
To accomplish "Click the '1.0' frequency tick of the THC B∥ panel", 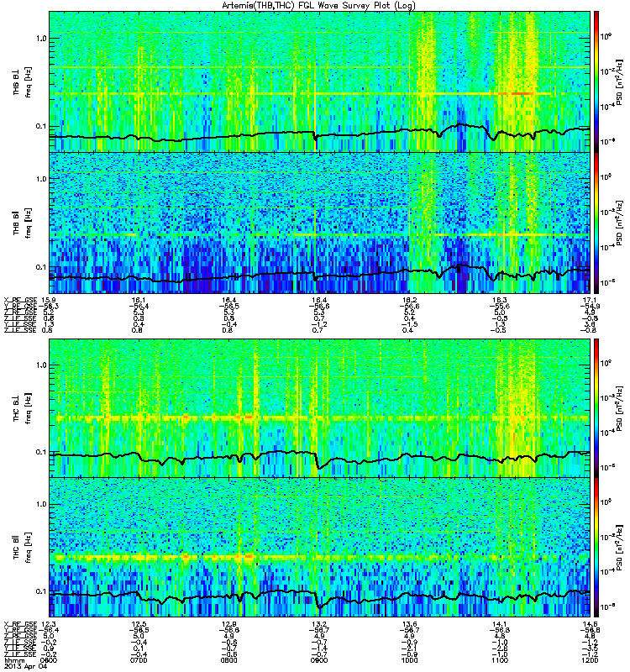I will click(41, 504).
